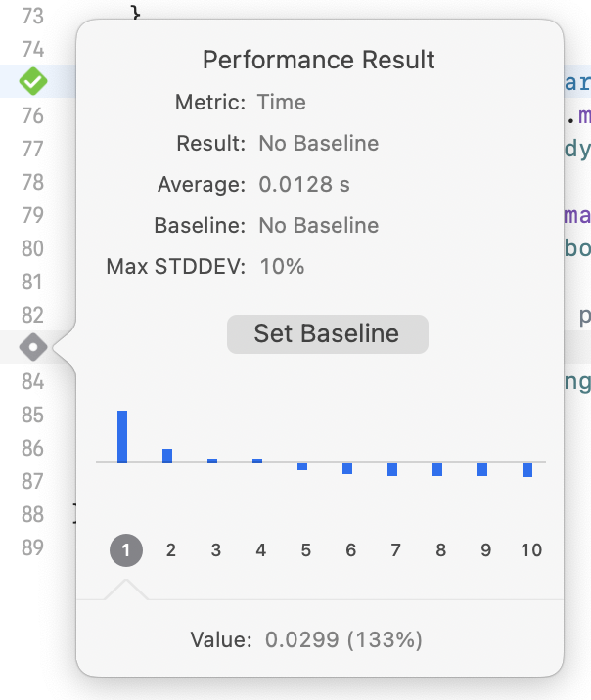Click line number 76 in the gutter

[33, 115]
